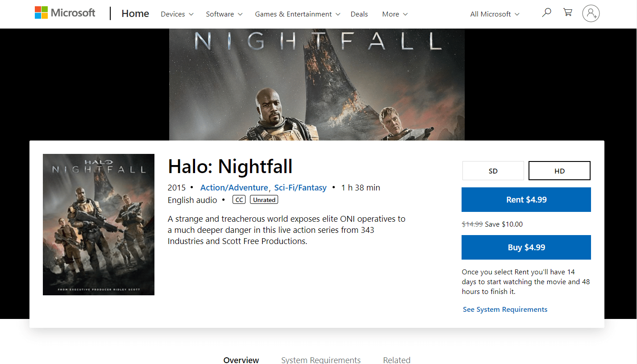Viewport: 637px width, 364px height.
Task: Click the Halo Nightfall poster thumbnail
Action: (98, 224)
